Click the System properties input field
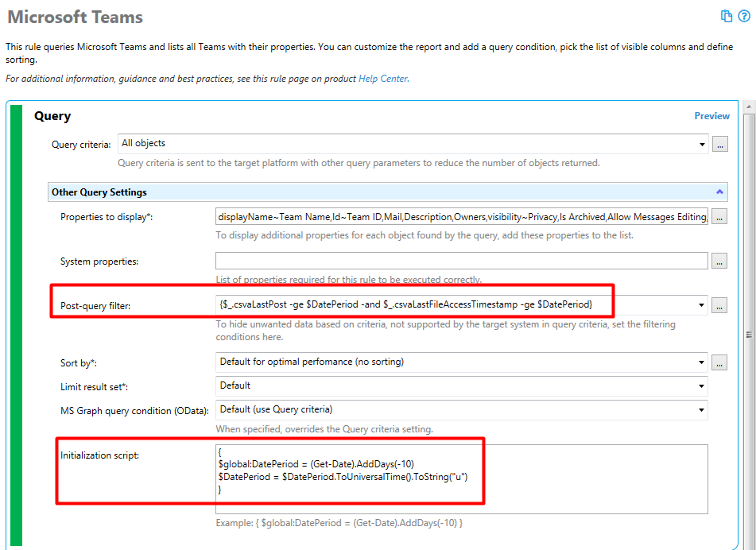756x550 pixels. (461, 261)
